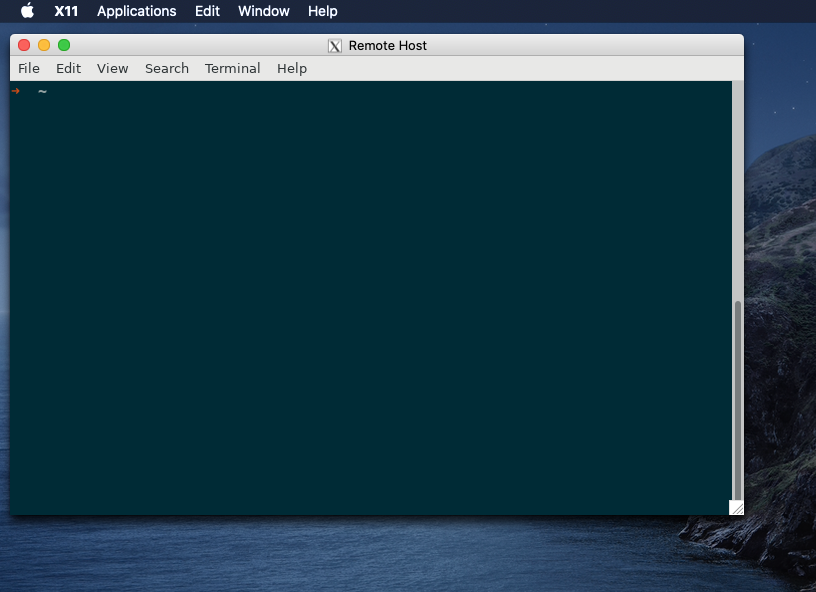Open the terminal window's Edit menu
816x592 pixels.
[68, 68]
